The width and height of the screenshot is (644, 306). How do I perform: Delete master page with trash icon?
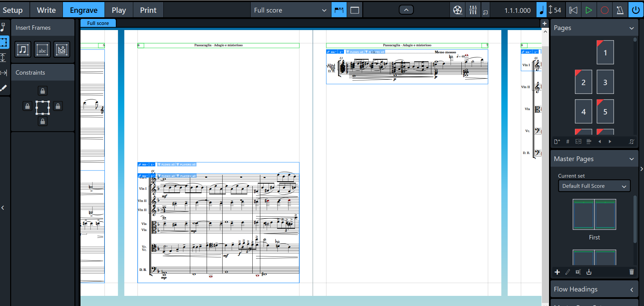(631, 272)
